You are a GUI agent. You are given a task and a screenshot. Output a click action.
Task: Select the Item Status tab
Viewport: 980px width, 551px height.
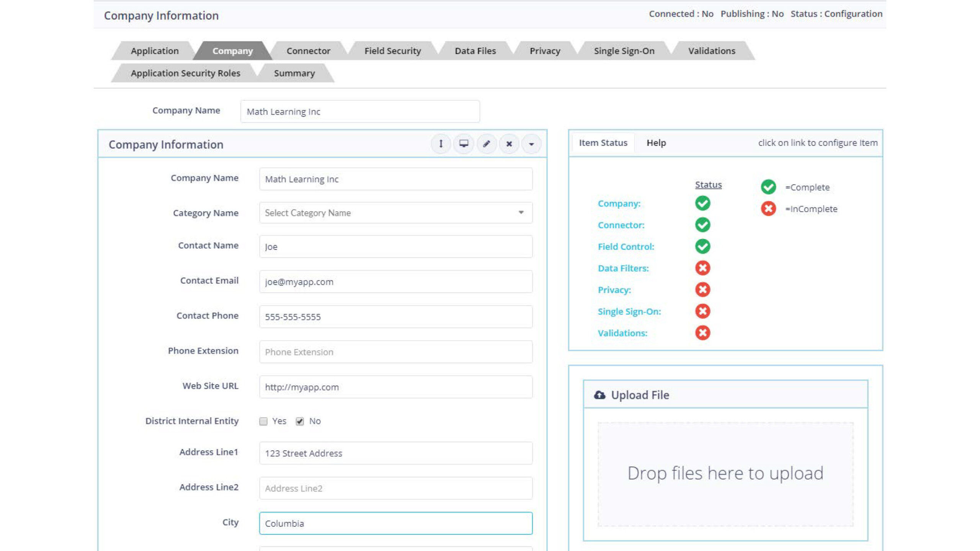(603, 143)
